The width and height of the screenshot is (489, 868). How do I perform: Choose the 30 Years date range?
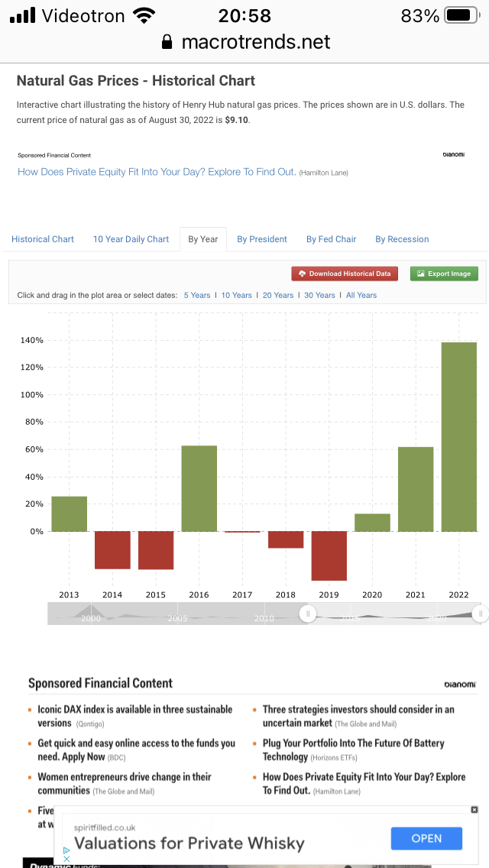point(319,295)
